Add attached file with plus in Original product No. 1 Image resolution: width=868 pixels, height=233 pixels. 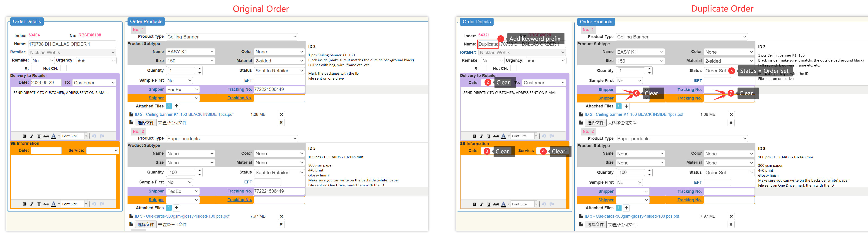coord(176,106)
